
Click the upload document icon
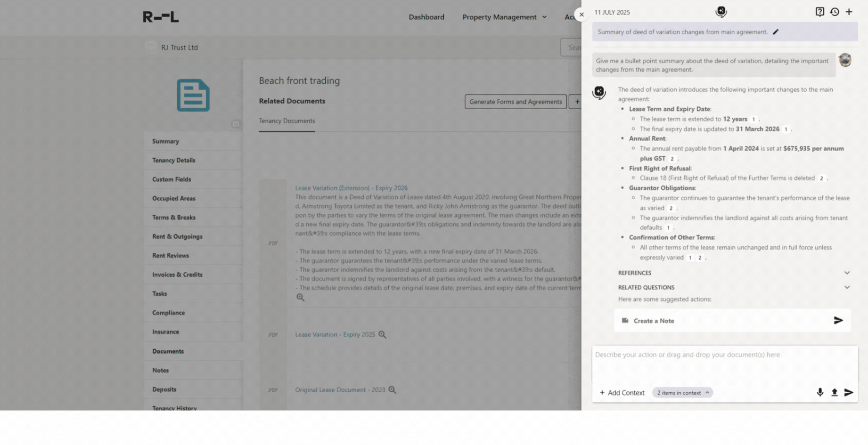point(834,392)
